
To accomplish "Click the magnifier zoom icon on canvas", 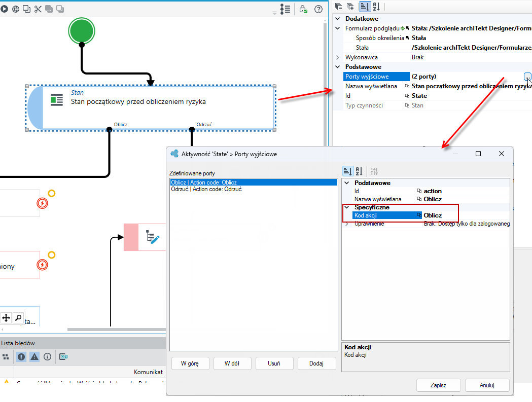I will tap(18, 318).
